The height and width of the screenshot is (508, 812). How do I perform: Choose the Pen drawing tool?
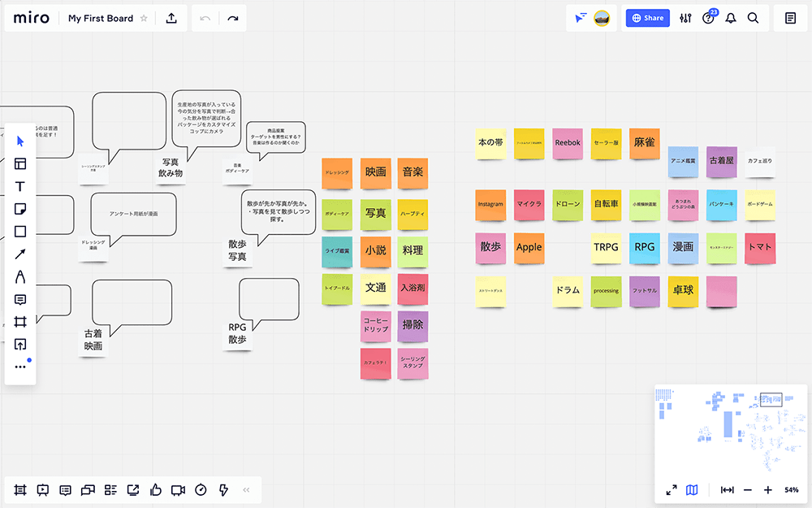click(20, 277)
